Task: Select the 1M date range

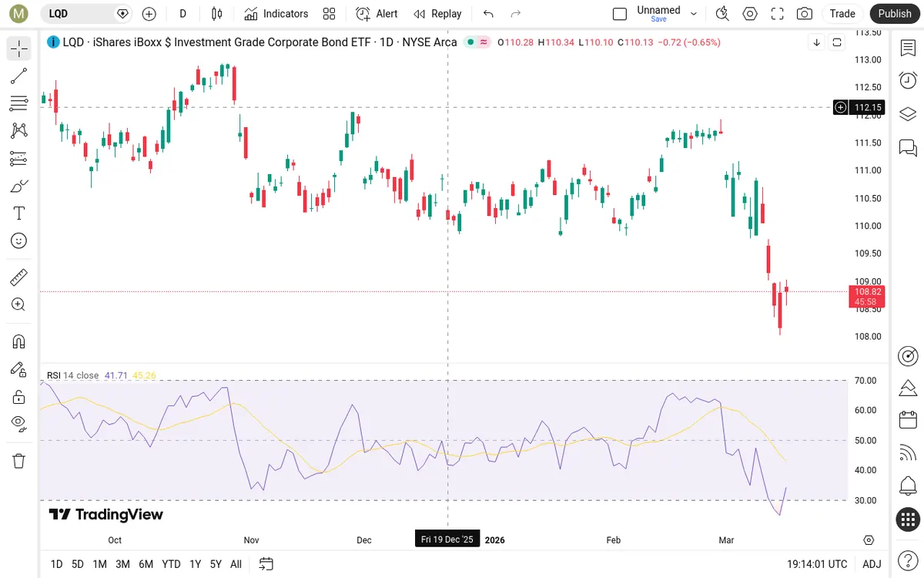Action: pos(100,564)
